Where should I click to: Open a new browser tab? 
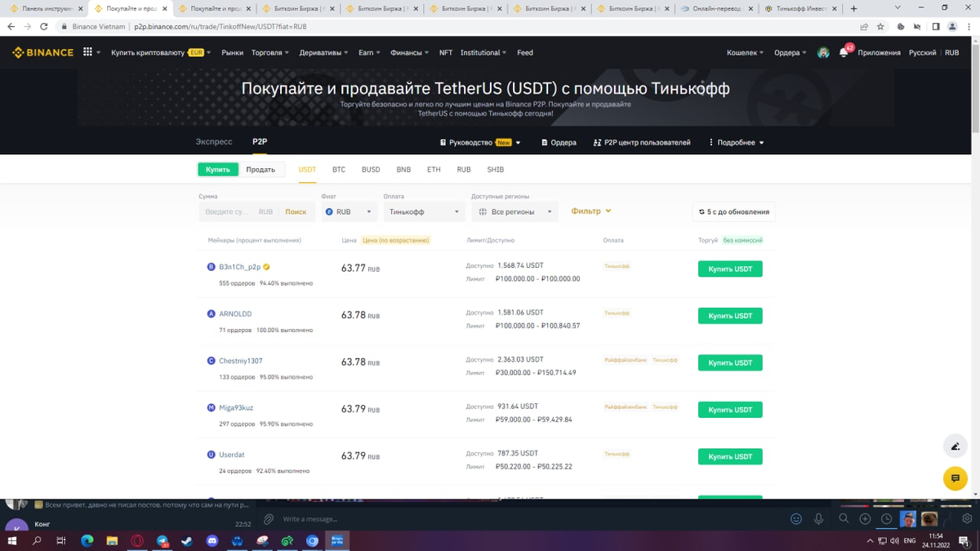(x=854, y=8)
